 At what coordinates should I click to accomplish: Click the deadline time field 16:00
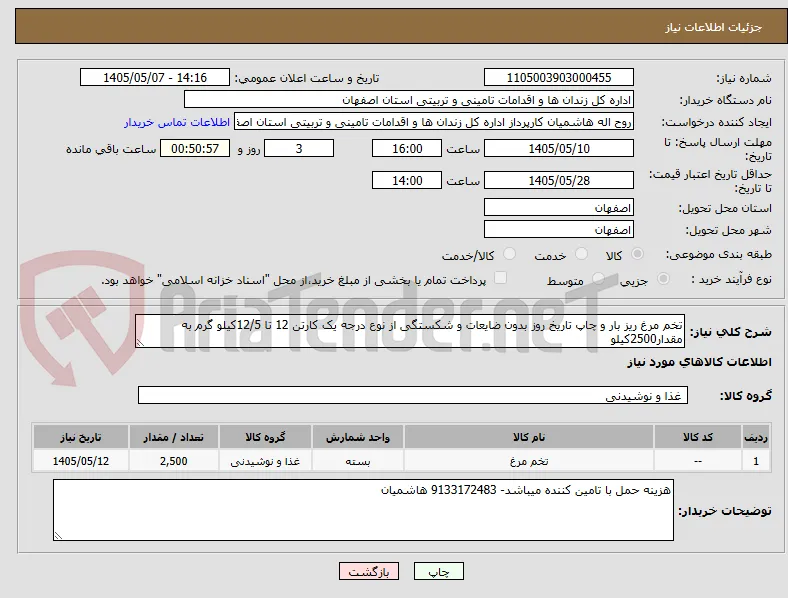click(407, 148)
